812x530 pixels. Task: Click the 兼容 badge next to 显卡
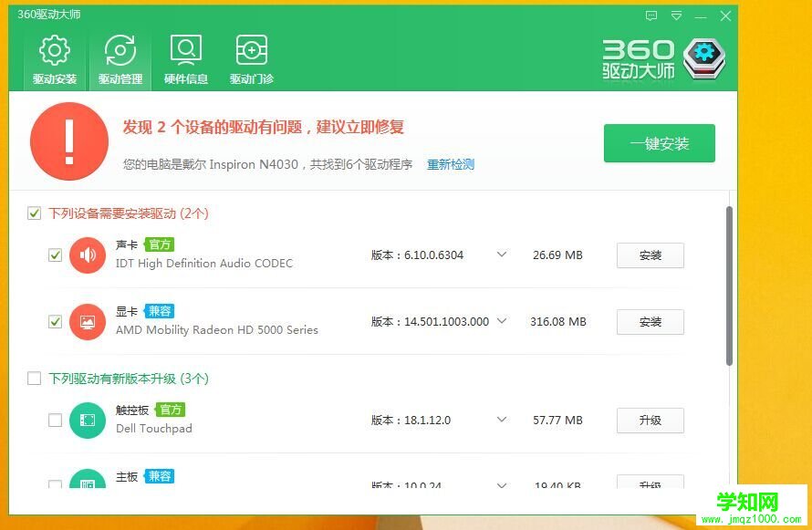click(x=159, y=311)
